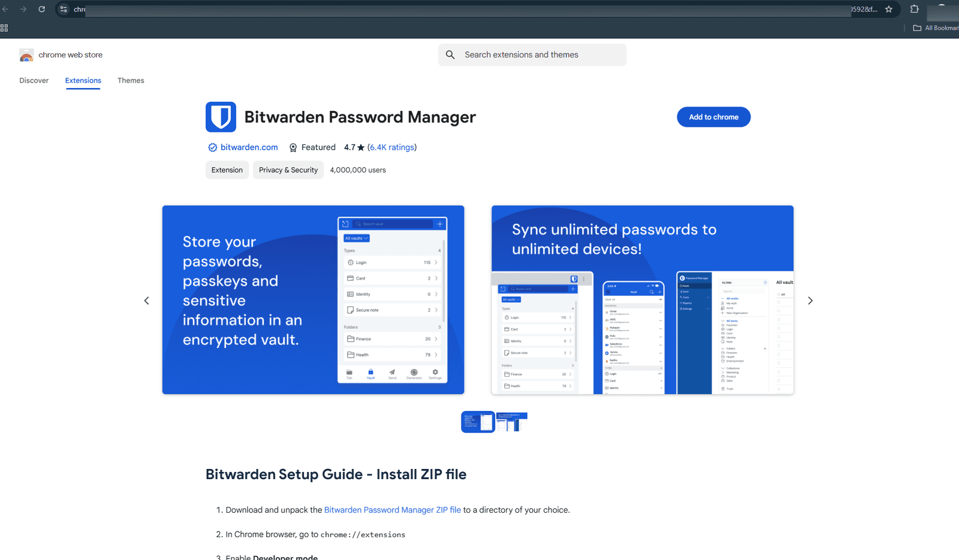This screenshot has height=560, width=959.
Task: Click Add to chrome button
Action: click(713, 117)
